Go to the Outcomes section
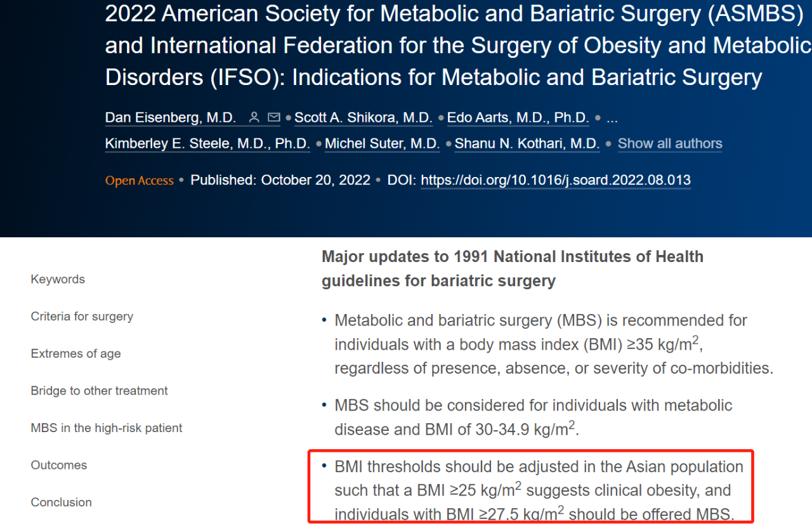This screenshot has width=812, height=526. coord(59,465)
